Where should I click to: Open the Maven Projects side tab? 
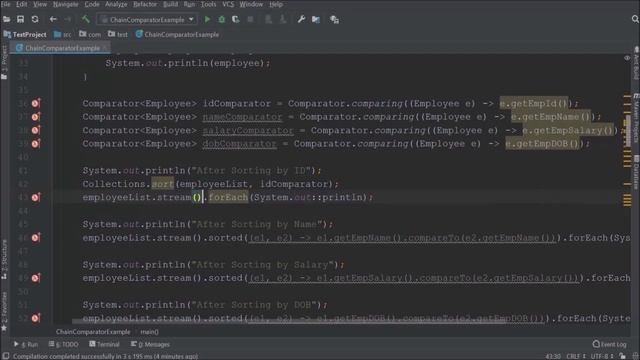pyautogui.click(x=636, y=118)
